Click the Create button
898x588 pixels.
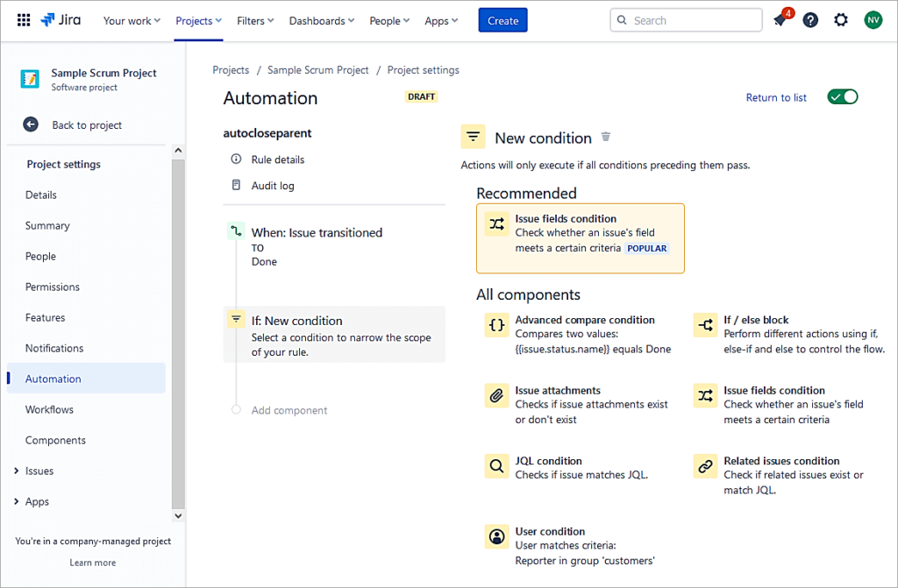(x=502, y=19)
